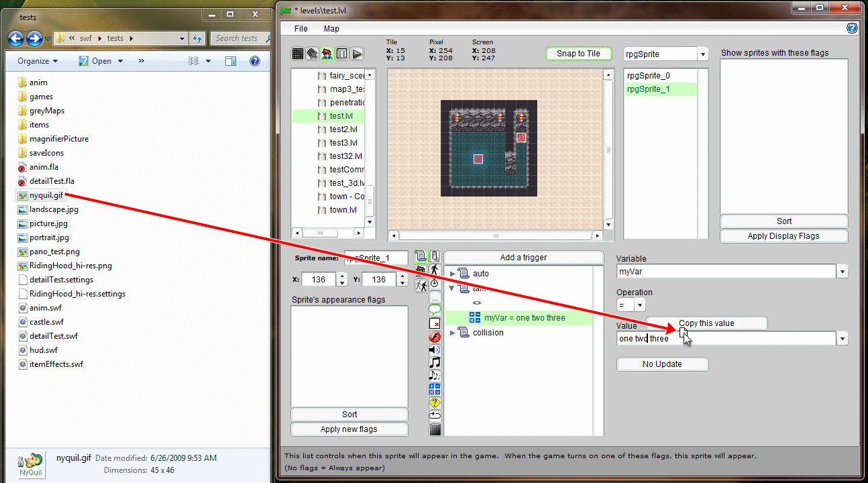Click the Add a trigger button
This screenshot has height=483, width=868.
(x=523, y=258)
